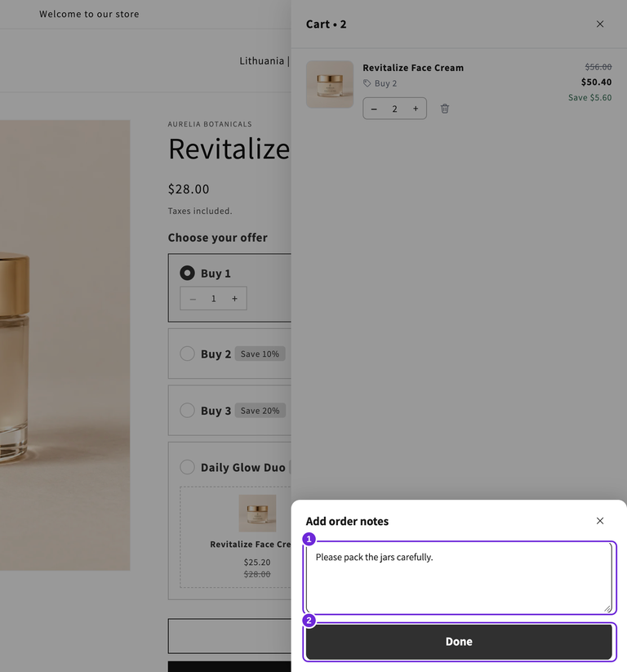Click the Taxes included note
The width and height of the screenshot is (627, 672).
click(200, 211)
